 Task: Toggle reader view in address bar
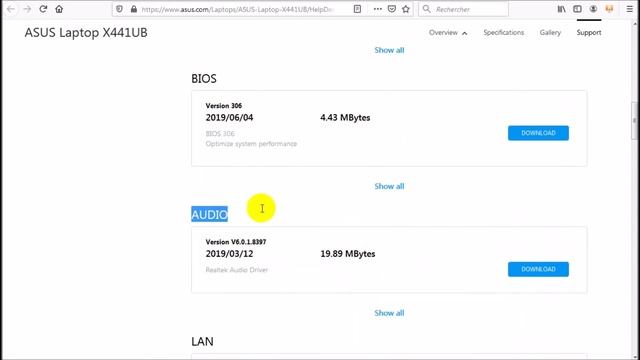(357, 9)
